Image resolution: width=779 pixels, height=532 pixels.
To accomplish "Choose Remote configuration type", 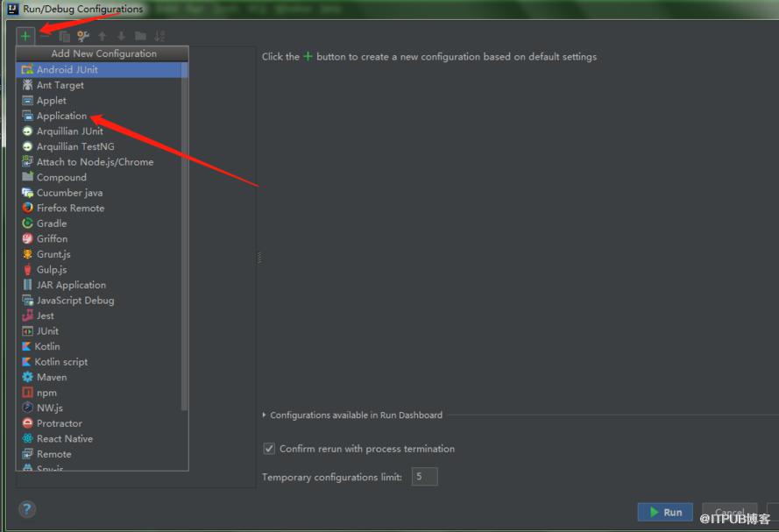I will tap(102, 455).
